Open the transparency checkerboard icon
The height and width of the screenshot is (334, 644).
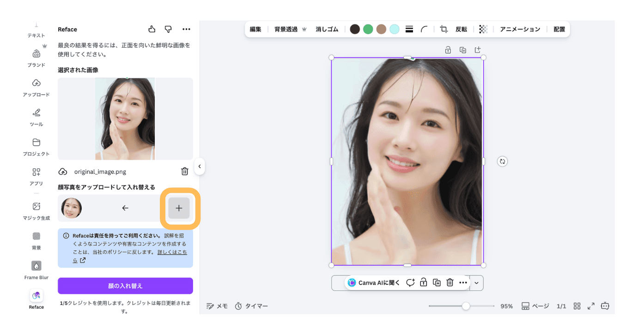click(x=483, y=29)
